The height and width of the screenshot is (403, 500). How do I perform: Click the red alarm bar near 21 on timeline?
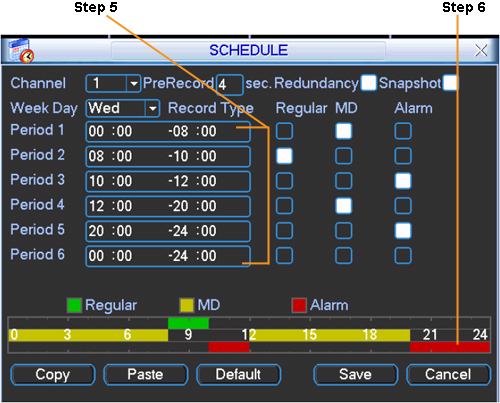[450, 347]
